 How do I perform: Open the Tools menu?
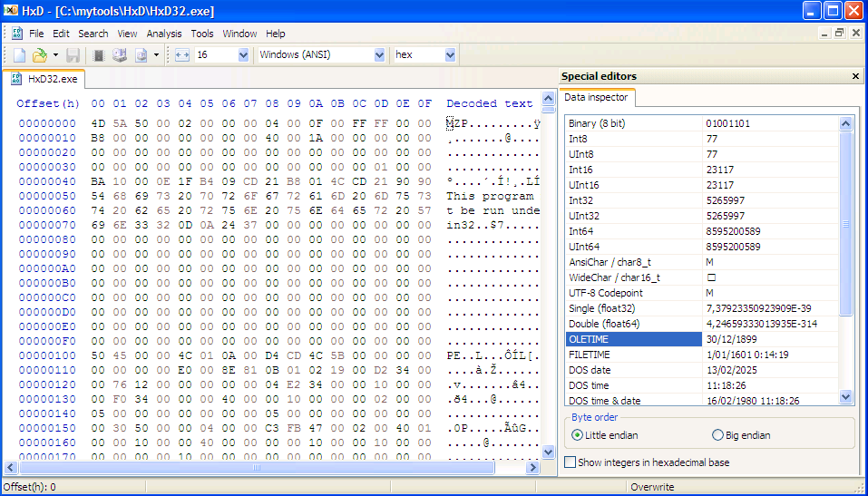pyautogui.click(x=202, y=34)
